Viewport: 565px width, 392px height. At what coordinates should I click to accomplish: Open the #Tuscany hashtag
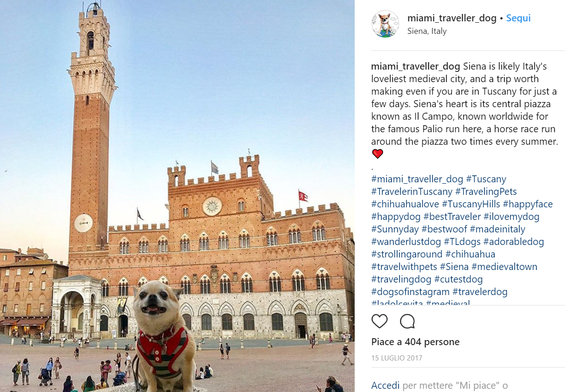click(x=486, y=179)
